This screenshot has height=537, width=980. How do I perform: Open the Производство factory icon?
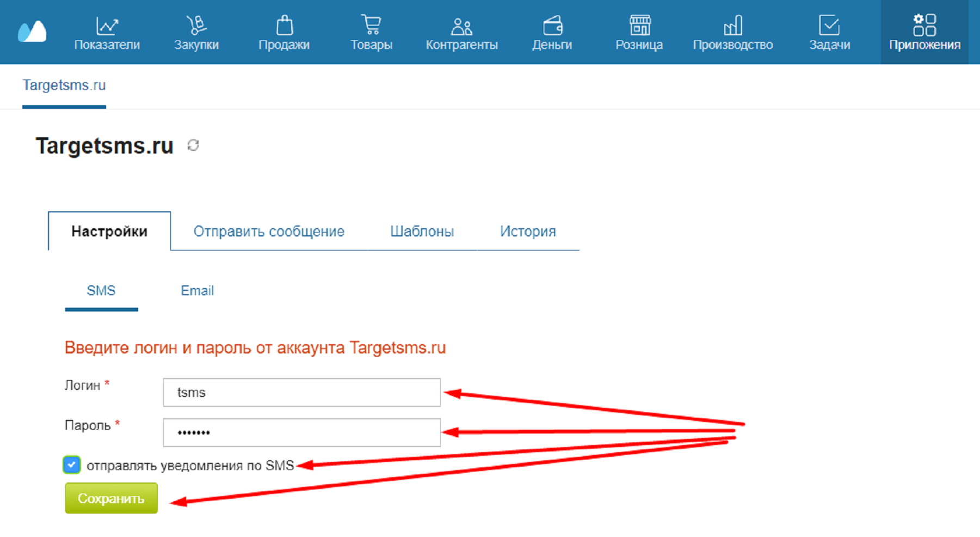[732, 26]
